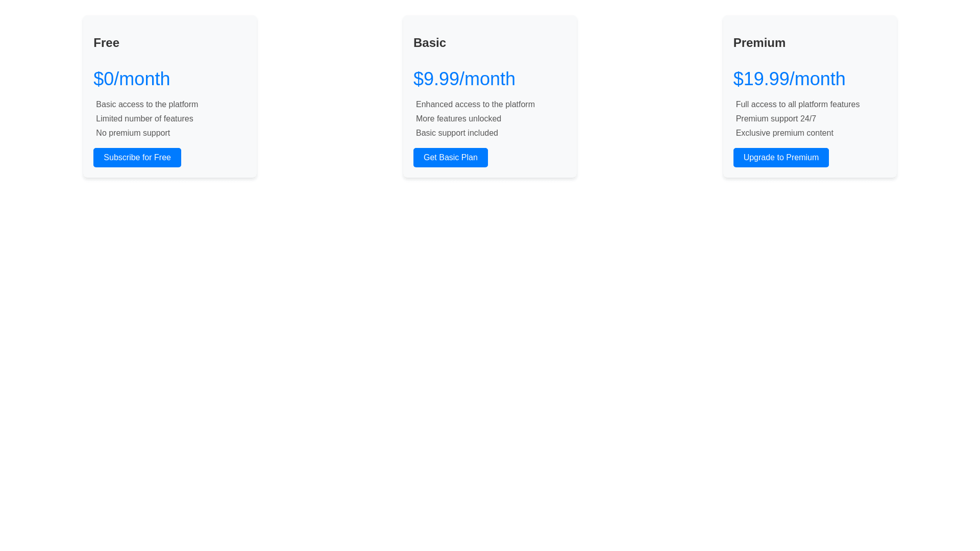Click the Subscribe for Free button
The image size is (980, 551).
pos(137,158)
